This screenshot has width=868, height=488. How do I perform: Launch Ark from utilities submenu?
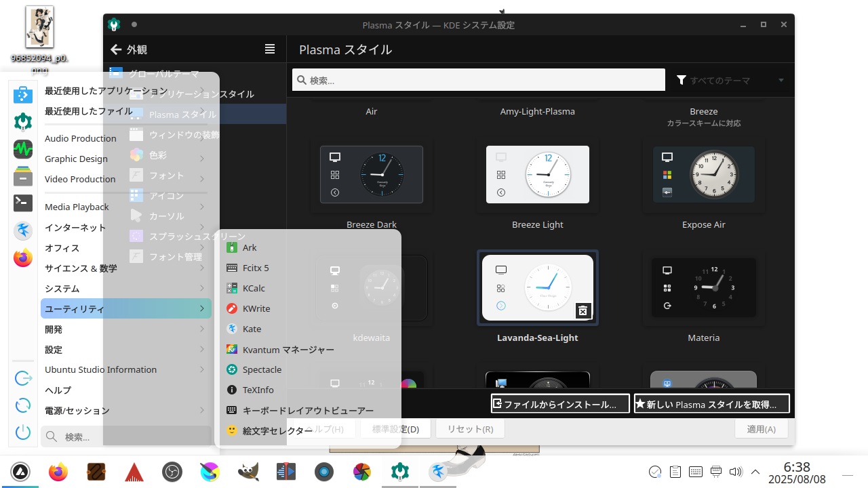pos(309,247)
